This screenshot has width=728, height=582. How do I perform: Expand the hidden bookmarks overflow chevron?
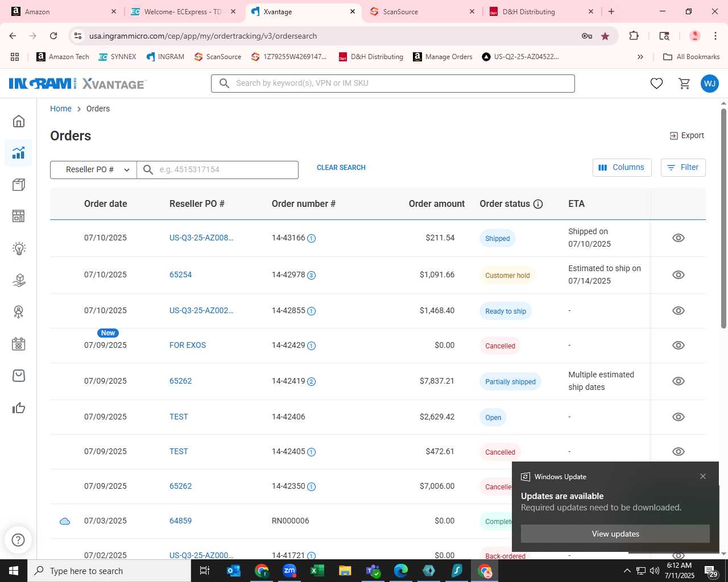pyautogui.click(x=640, y=57)
